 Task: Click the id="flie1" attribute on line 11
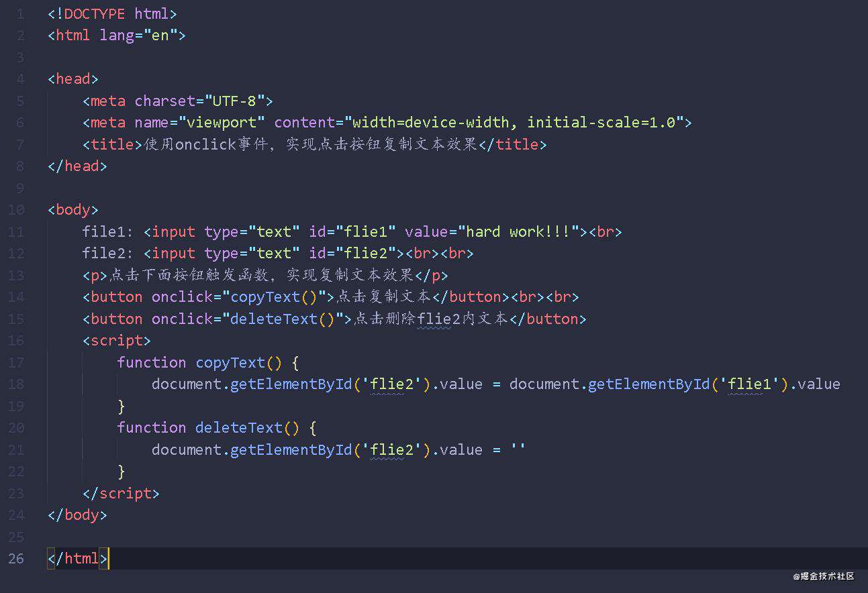pos(352,231)
